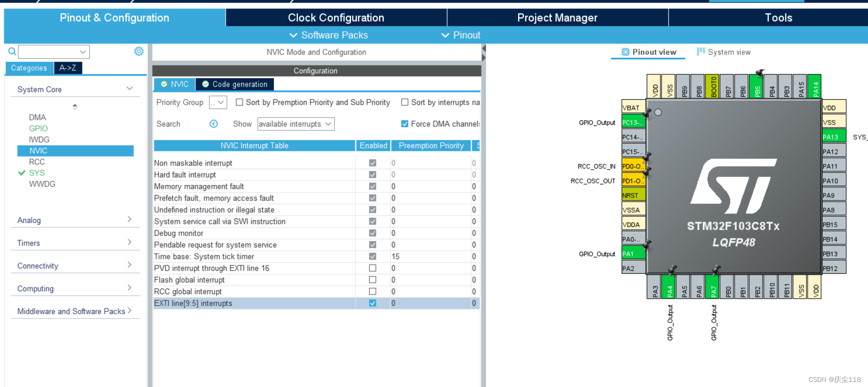Select green pin PB5 on chip

[x=757, y=86]
